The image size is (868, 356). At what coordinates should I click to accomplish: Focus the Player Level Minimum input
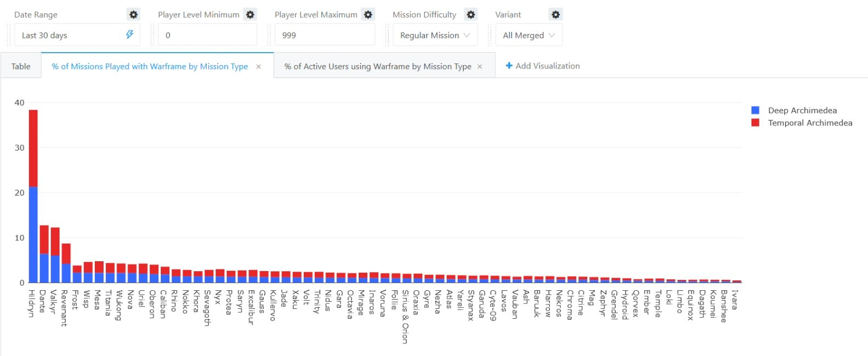tap(208, 35)
